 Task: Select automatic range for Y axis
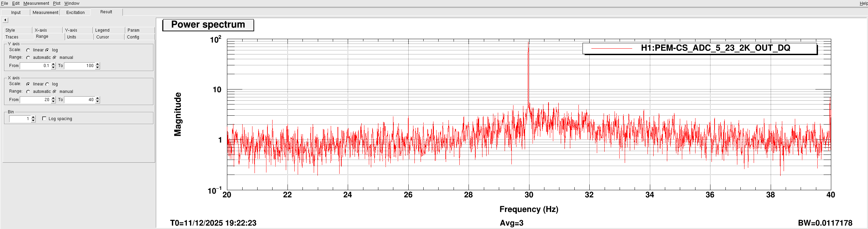pyautogui.click(x=28, y=58)
